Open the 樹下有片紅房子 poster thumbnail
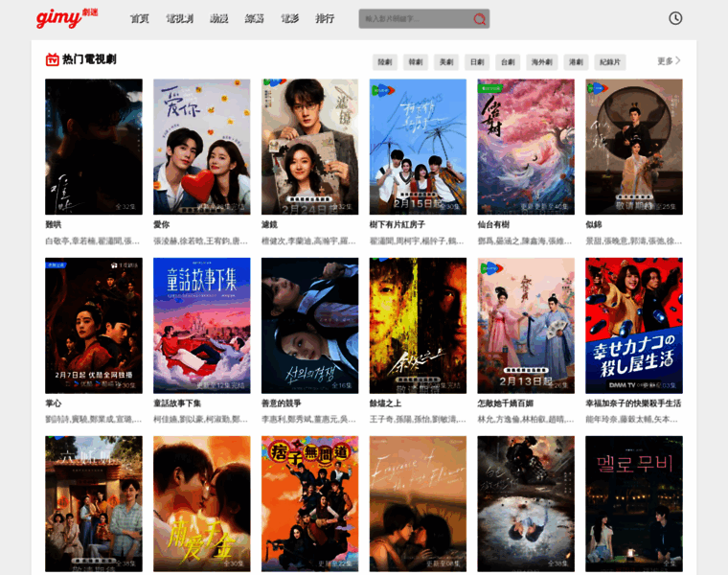Image resolution: width=728 pixels, height=575 pixels. tap(418, 147)
